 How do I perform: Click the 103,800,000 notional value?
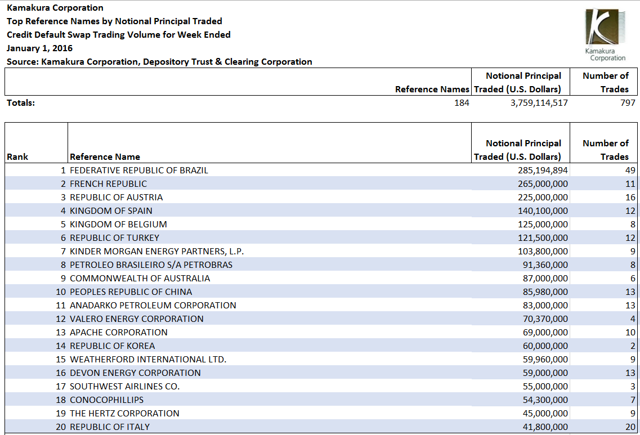(x=543, y=251)
